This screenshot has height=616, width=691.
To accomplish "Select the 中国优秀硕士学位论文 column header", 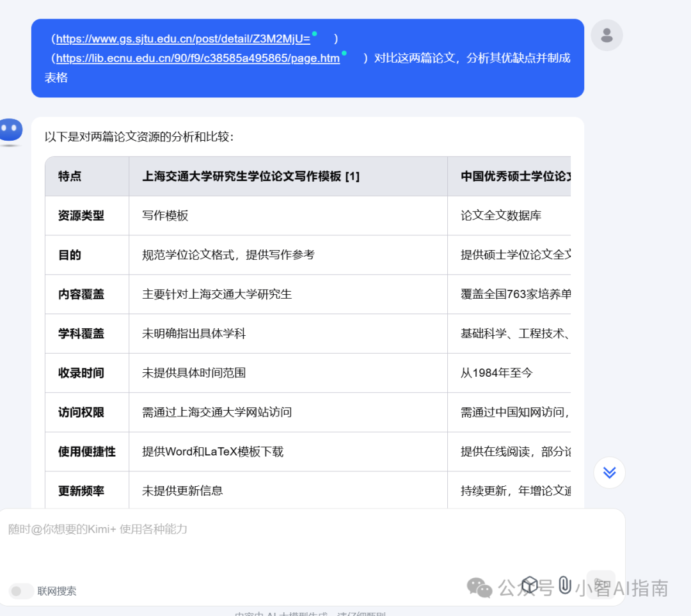I will click(515, 177).
